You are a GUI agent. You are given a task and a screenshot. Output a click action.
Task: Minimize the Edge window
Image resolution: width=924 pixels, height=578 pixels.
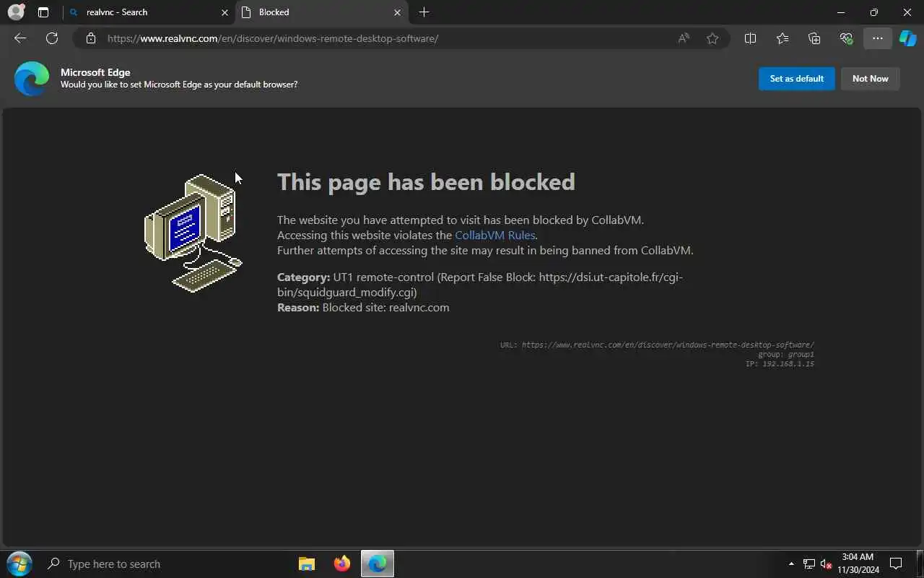(841, 12)
